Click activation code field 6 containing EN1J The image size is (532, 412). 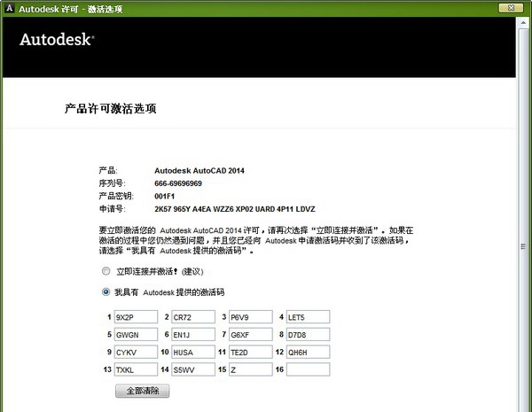pyautogui.click(x=193, y=334)
